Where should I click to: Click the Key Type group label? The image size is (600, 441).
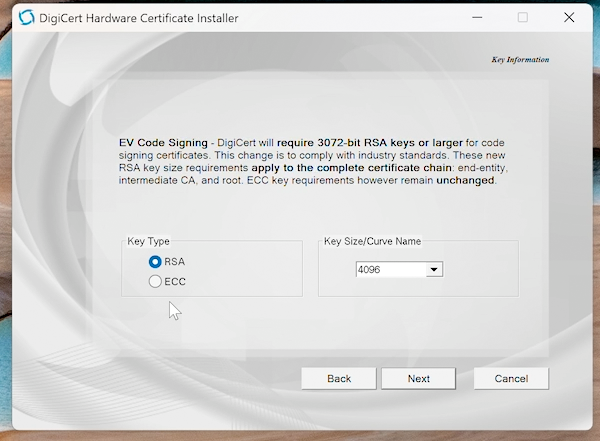149,241
